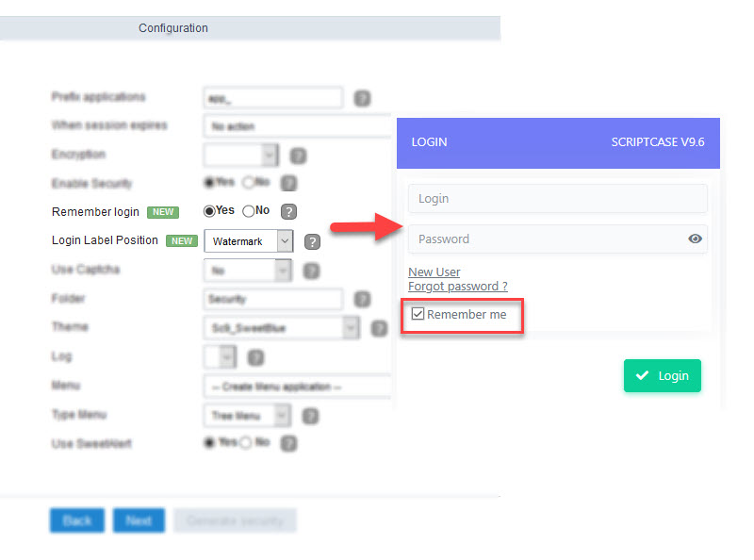Click help icon next to Use Captcha
754x560 pixels.
point(312,271)
